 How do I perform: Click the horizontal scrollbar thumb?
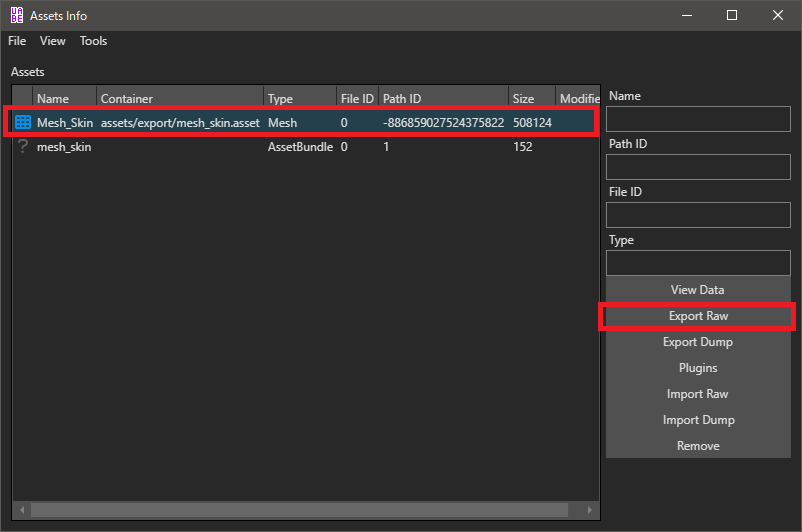pyautogui.click(x=300, y=510)
